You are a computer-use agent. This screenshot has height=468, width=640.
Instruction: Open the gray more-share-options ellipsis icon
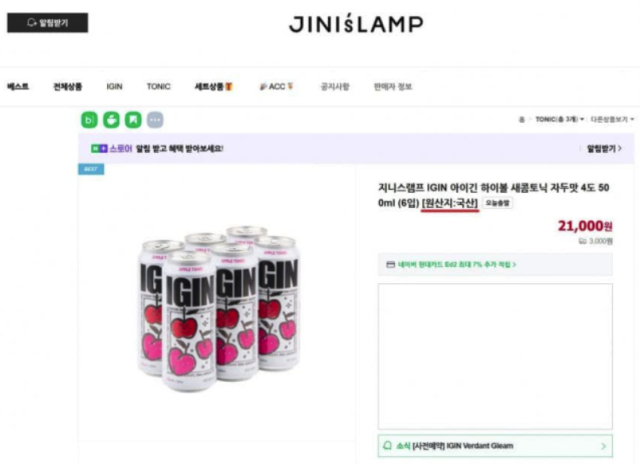point(155,120)
